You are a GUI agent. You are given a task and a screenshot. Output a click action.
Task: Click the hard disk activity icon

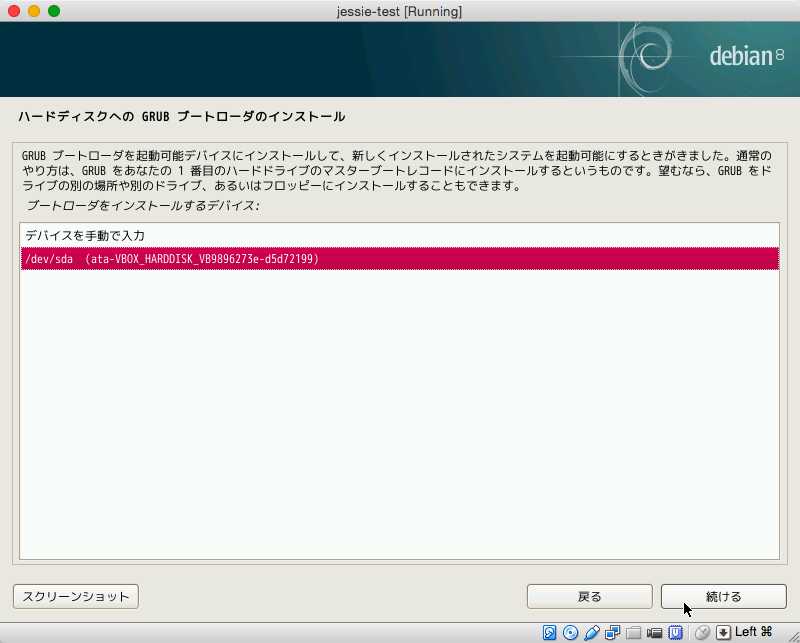(x=549, y=632)
